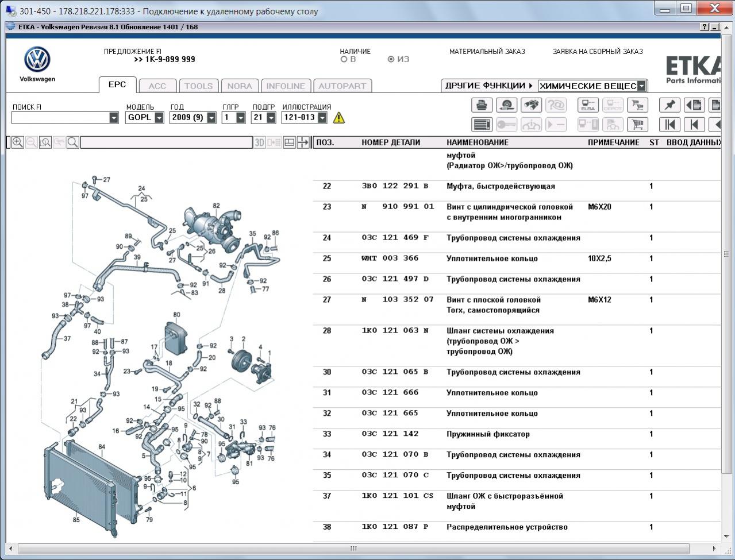Select part number 'N 910 991 01'
This screenshot has width=735, height=560.
pyautogui.click(x=398, y=207)
